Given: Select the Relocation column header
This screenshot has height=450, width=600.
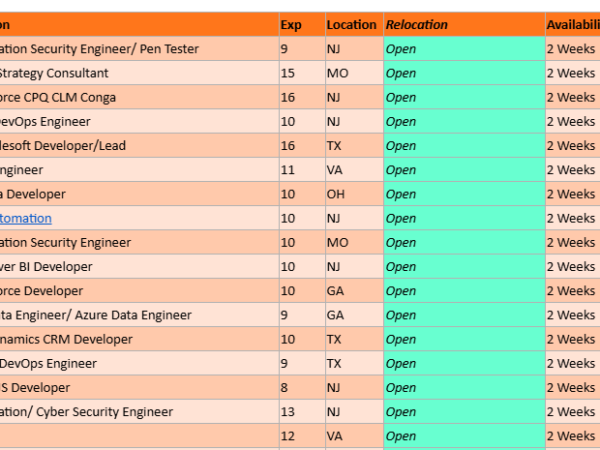Looking at the screenshot, I should coord(464,24).
